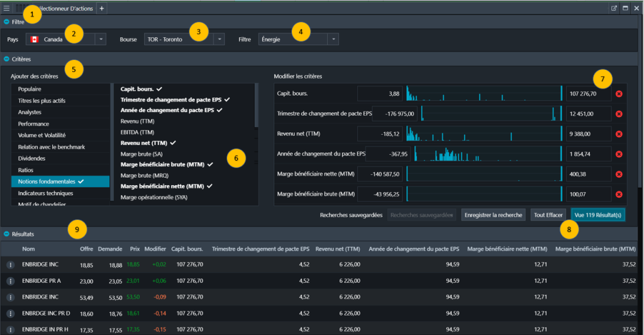Enable the EBITDA (TTM) criterion
644x335 pixels.
pyautogui.click(x=137, y=132)
